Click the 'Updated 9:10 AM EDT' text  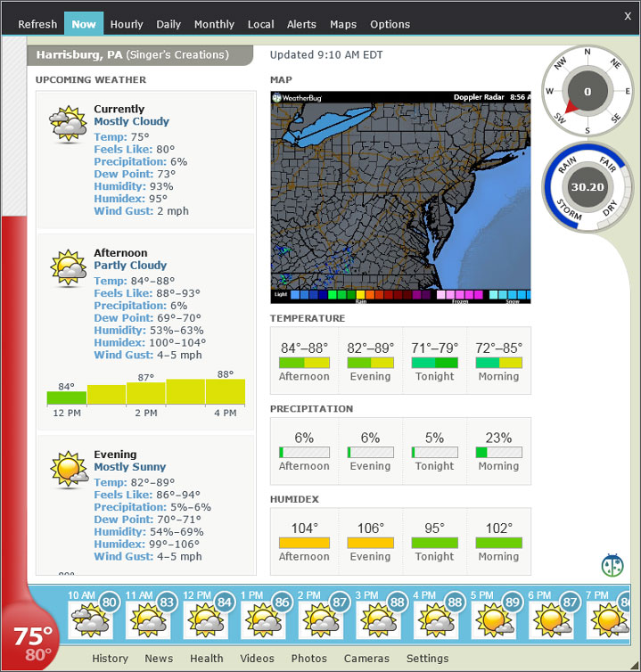[x=326, y=55]
